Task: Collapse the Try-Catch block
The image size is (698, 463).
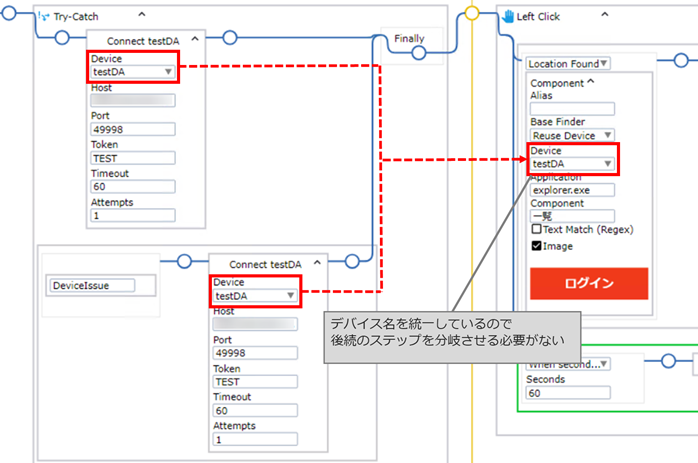Action: (141, 15)
